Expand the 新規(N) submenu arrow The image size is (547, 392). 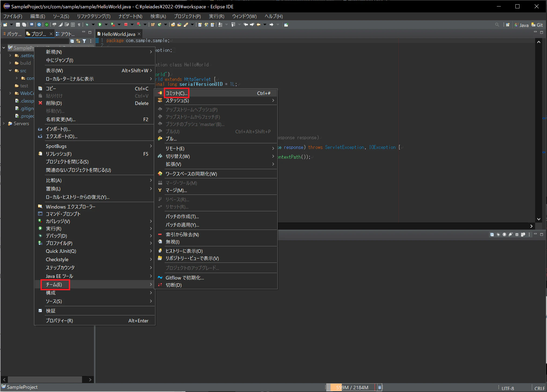coord(151,52)
